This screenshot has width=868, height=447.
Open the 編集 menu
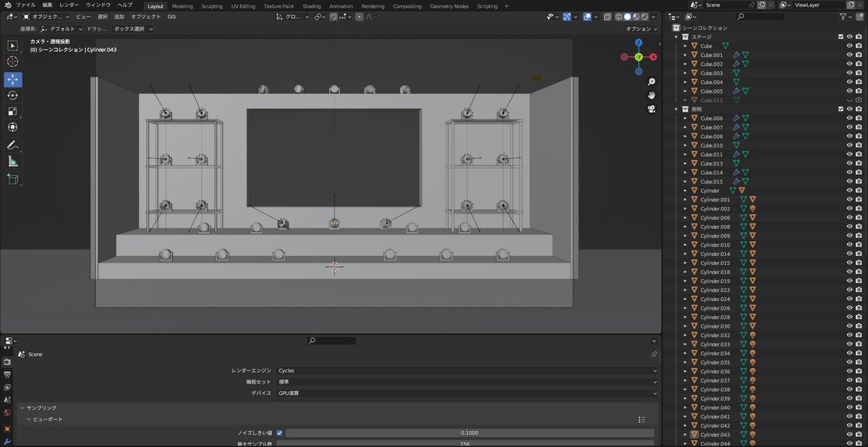48,5
